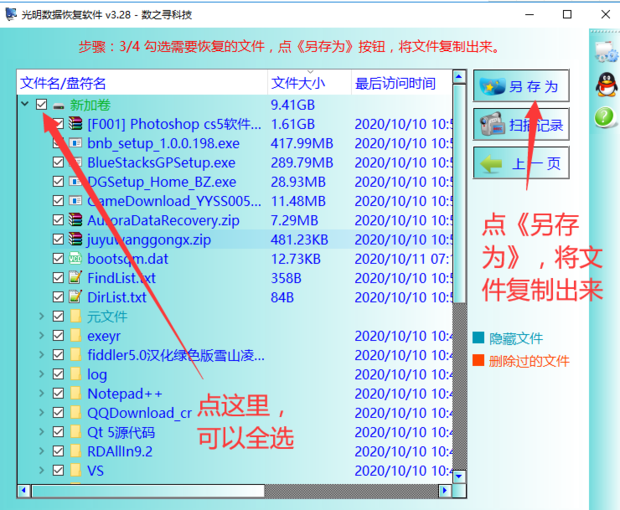This screenshot has height=510, width=620.
Task: Click the VCD icon beside bootsqm.dat
Action: point(75,259)
